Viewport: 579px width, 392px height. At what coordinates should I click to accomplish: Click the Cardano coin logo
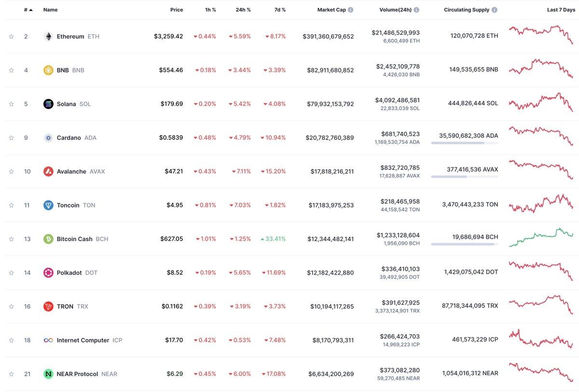[48, 138]
